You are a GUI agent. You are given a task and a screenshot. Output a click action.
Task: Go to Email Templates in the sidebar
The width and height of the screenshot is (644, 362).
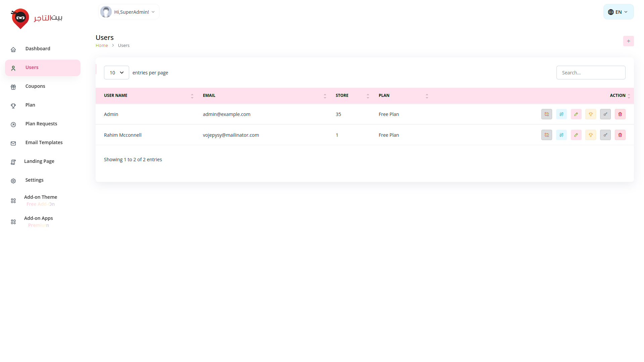click(44, 142)
